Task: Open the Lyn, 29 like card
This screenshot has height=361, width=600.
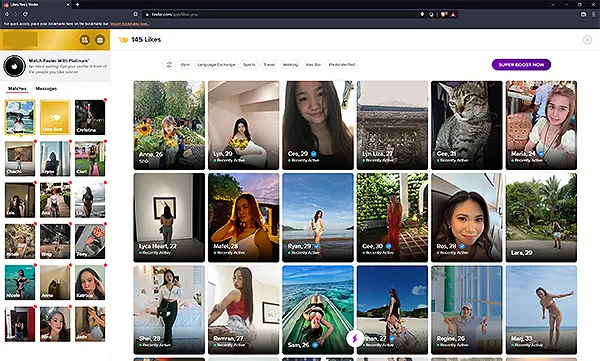Action: (x=243, y=125)
